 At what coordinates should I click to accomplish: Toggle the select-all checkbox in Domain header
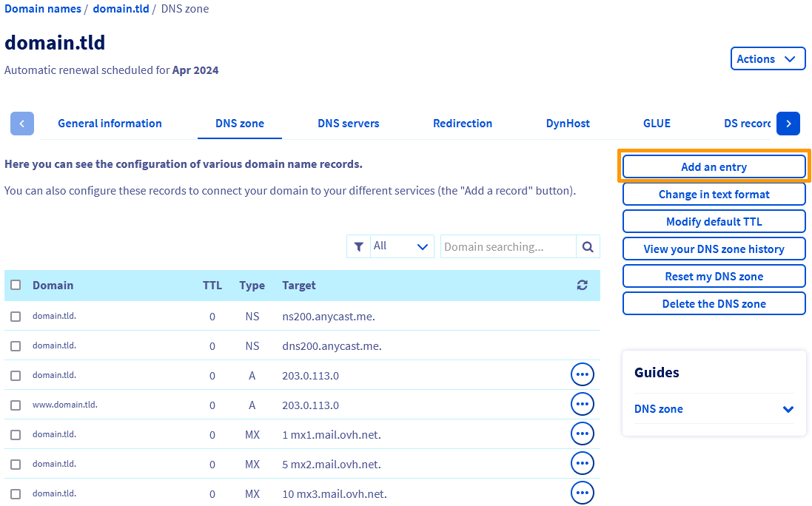(x=16, y=286)
